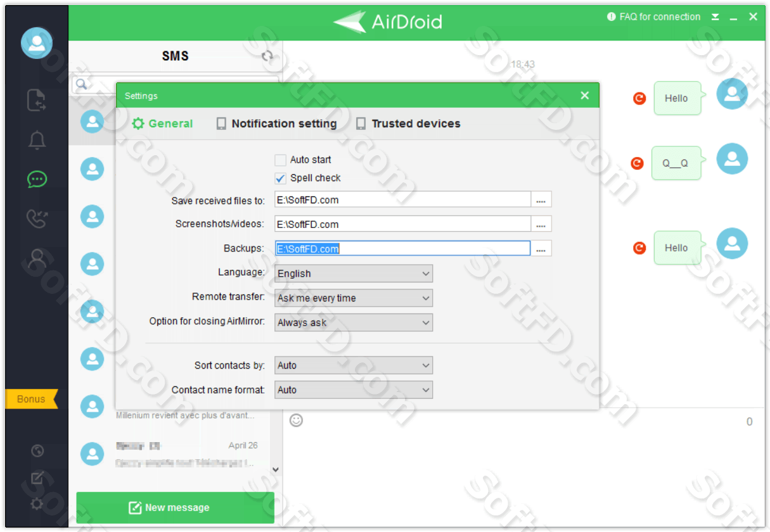The height and width of the screenshot is (532, 770).
Task: Click the Save received files to path field
Action: point(402,200)
